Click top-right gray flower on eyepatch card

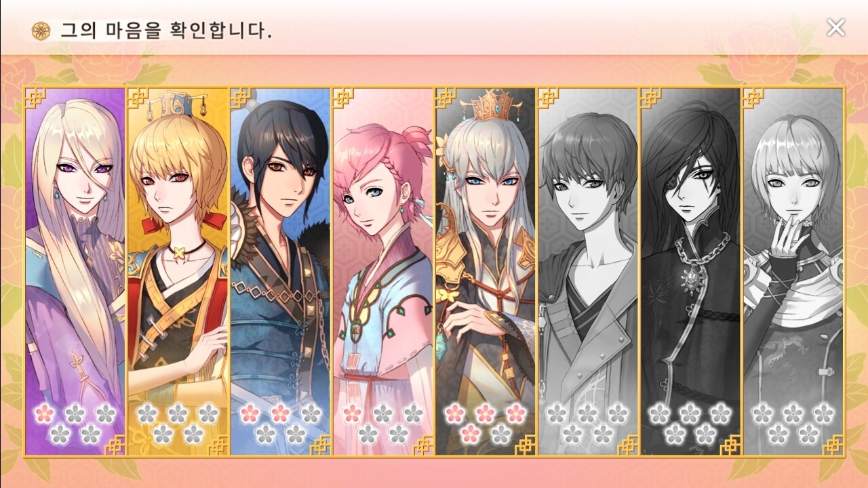click(x=720, y=413)
